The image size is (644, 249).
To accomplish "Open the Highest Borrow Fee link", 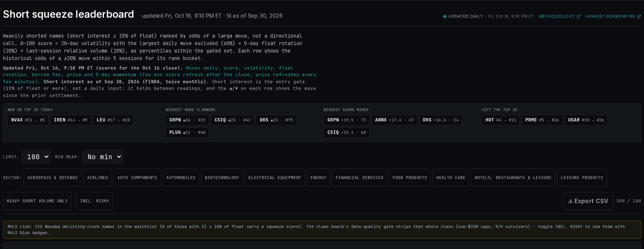I will pos(613,16).
